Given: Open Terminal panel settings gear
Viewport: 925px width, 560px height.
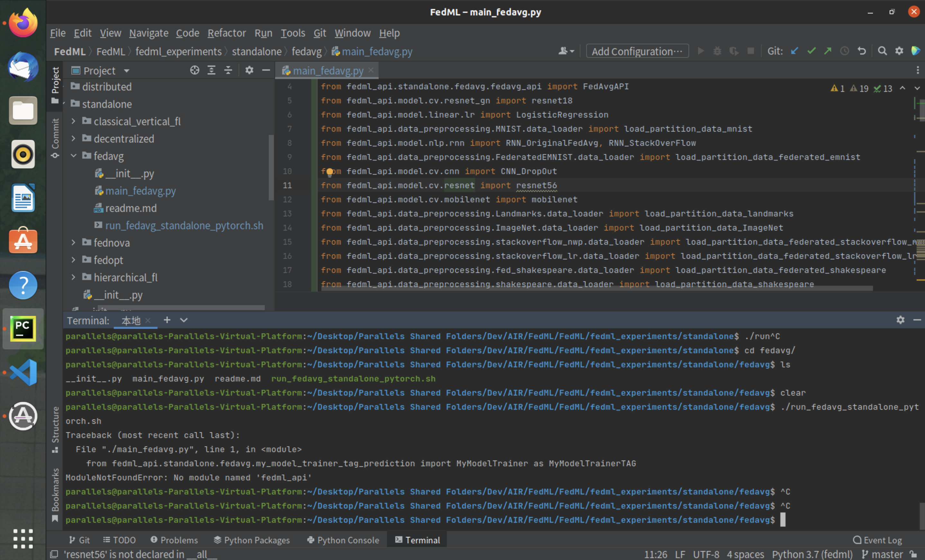Looking at the screenshot, I should pyautogui.click(x=900, y=320).
